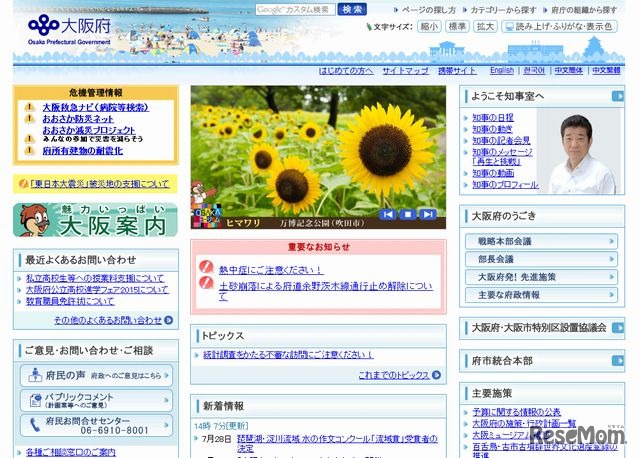Open 読み上げ・ふりがな・表示色 settings
This screenshot has height=458, width=640.
point(559,27)
